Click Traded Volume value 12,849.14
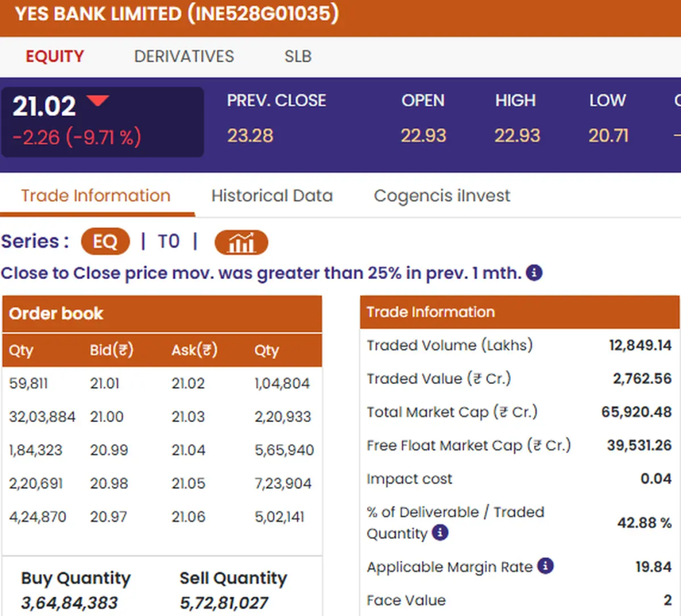Viewport: 681px width, 616px height. click(640, 345)
